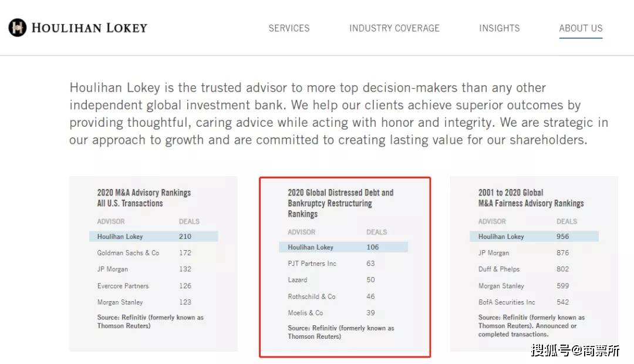
Task: Click the Lazard ranking entry
Action: coord(298,280)
